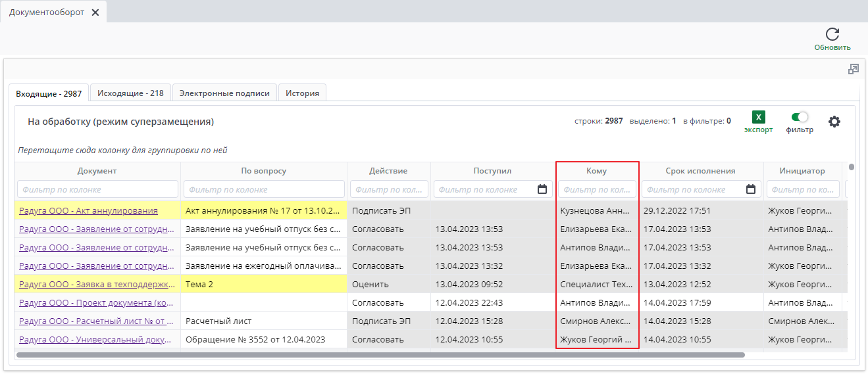Click 29.12.2022 17:51 deadline cell

[x=701, y=211]
